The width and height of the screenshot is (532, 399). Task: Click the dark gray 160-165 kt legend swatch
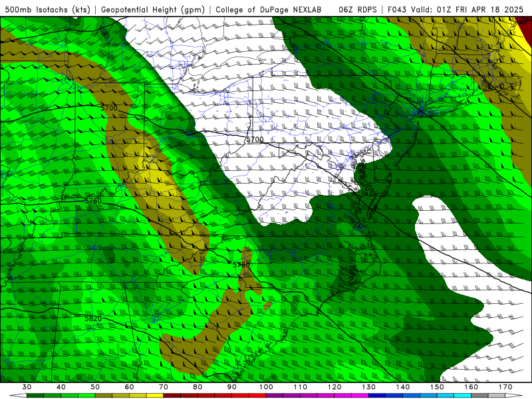click(479, 396)
